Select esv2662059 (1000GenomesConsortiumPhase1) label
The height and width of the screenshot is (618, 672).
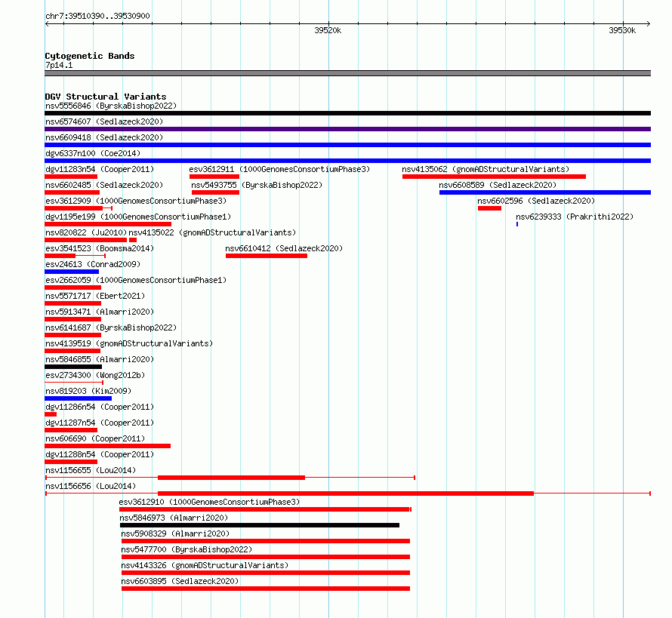136,280
